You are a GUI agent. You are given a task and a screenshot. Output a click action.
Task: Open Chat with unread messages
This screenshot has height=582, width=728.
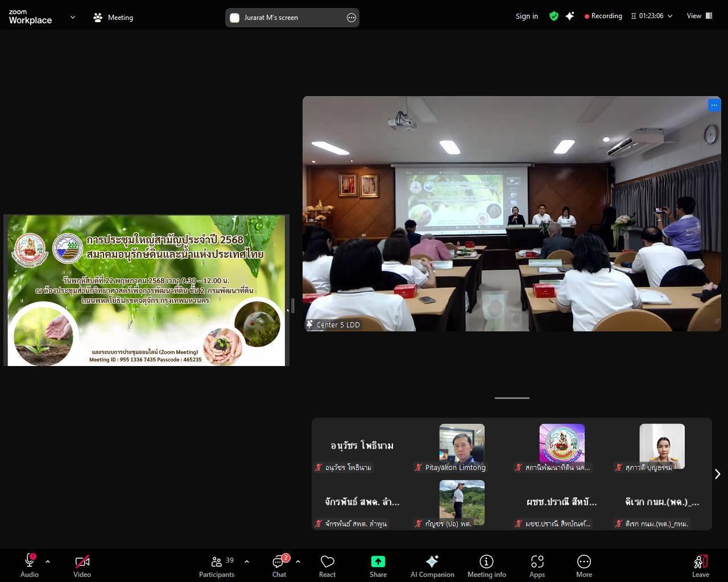279,566
